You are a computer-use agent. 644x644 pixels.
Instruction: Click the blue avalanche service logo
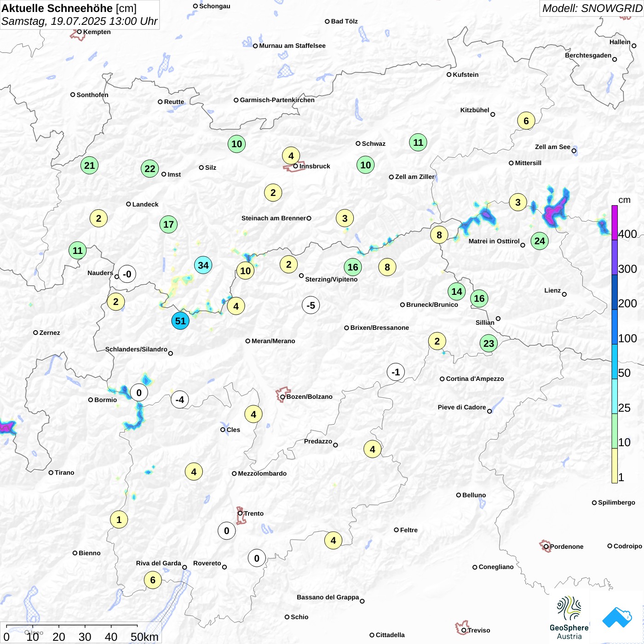[x=617, y=617]
